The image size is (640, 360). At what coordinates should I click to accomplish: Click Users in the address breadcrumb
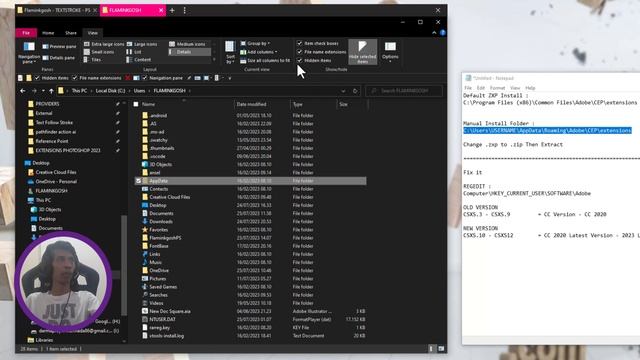coord(139,91)
